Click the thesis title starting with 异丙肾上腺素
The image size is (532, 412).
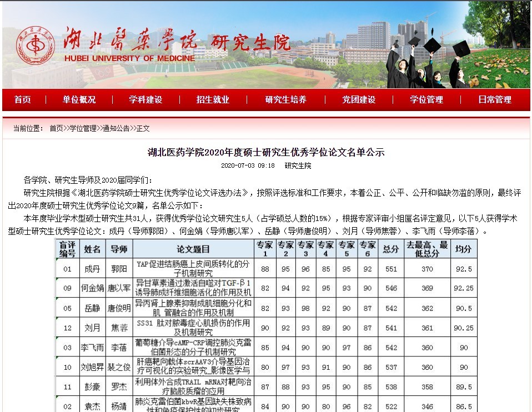coord(193,308)
